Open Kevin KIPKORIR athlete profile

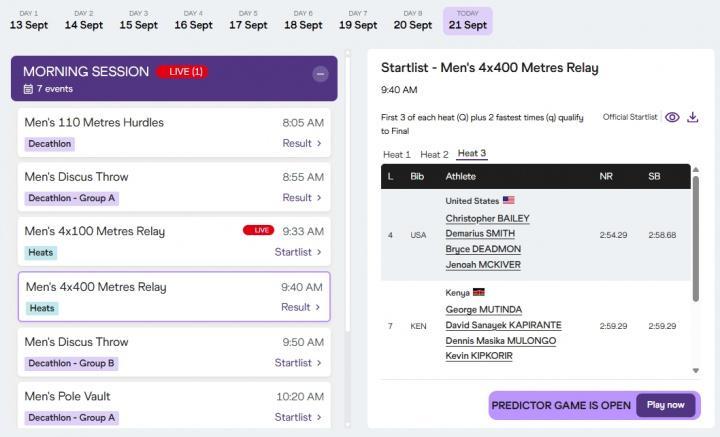pyautogui.click(x=479, y=356)
